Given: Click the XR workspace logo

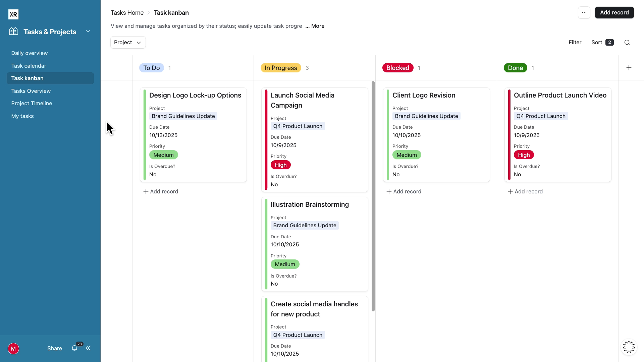Looking at the screenshot, I should [x=13, y=14].
